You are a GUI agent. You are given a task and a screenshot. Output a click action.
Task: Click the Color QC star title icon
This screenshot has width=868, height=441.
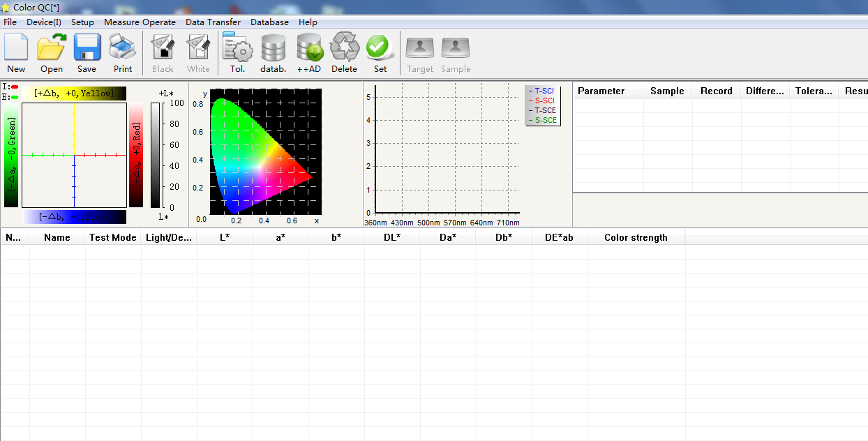[6, 6]
